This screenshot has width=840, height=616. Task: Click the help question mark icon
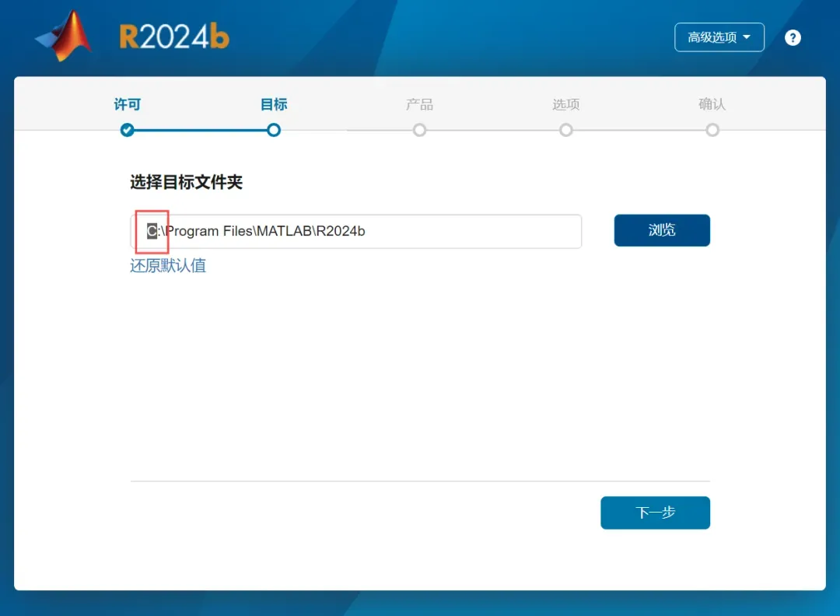click(x=793, y=37)
